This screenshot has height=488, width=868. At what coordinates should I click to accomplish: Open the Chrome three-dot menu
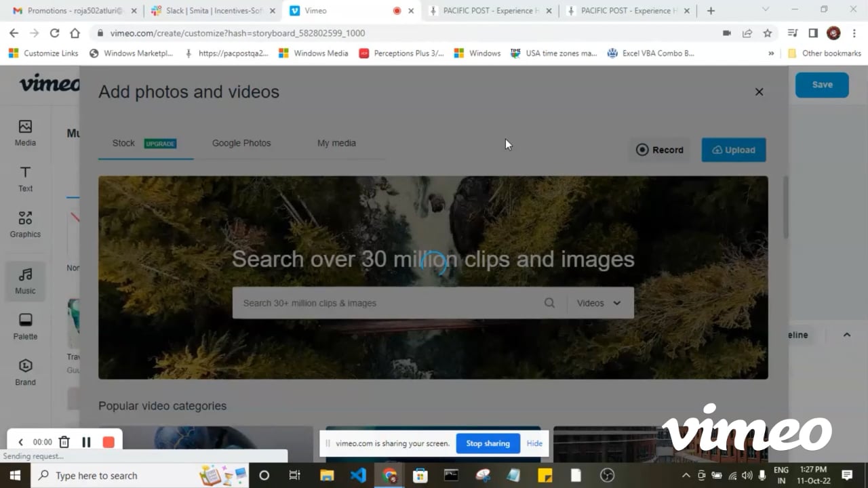854,33
